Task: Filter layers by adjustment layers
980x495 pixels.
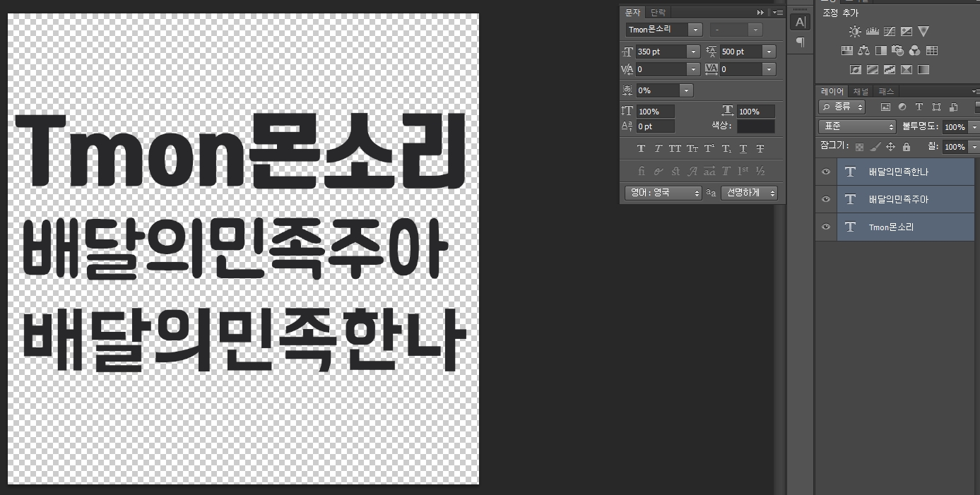Action: point(902,107)
